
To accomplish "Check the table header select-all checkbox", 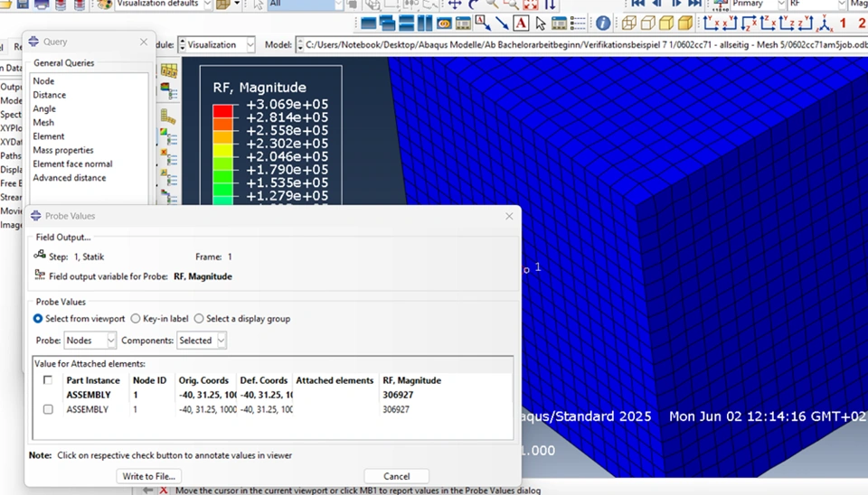I will pyautogui.click(x=48, y=380).
